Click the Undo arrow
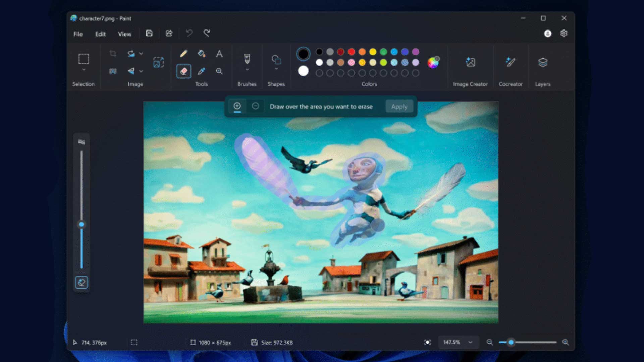Screen dimensions: 644x362 [189, 33]
